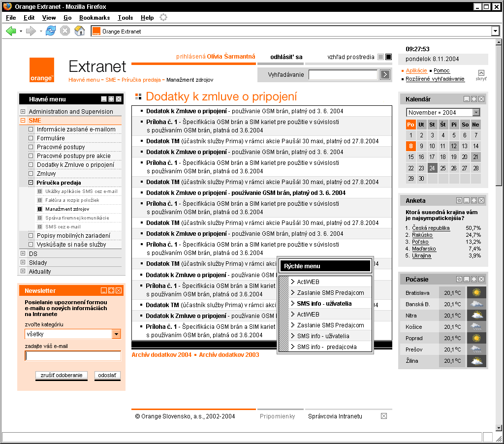The image size is (504, 444).
Task: Toggle Vyskúšajte si naše služby box
Action: [31, 244]
